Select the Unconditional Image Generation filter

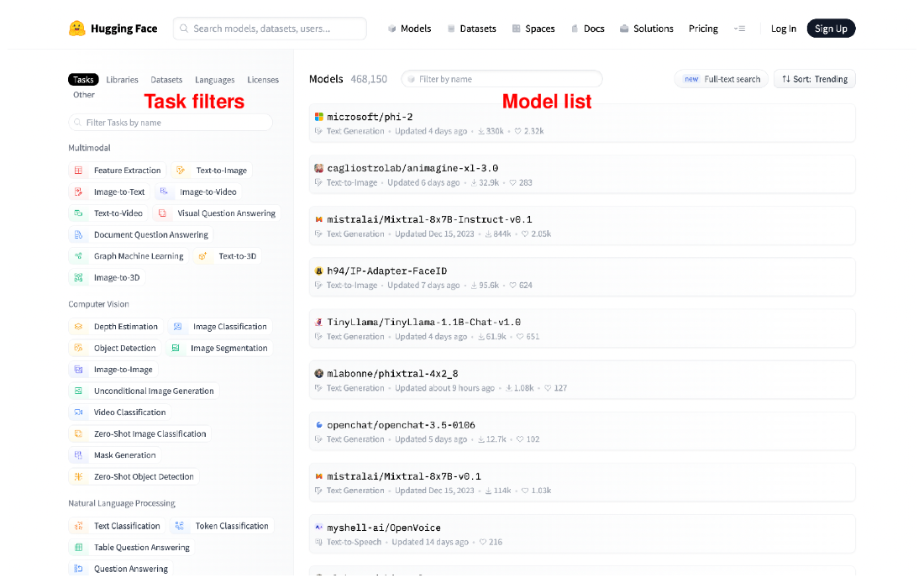[144, 391]
